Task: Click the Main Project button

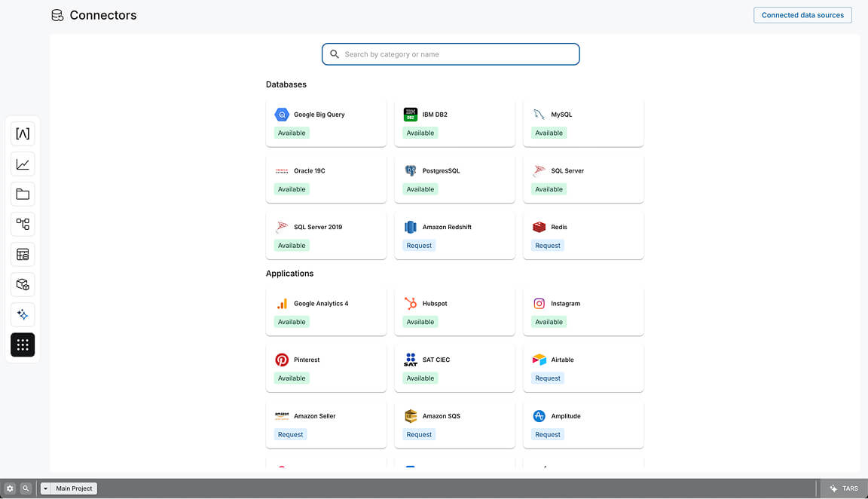Action: tap(74, 488)
